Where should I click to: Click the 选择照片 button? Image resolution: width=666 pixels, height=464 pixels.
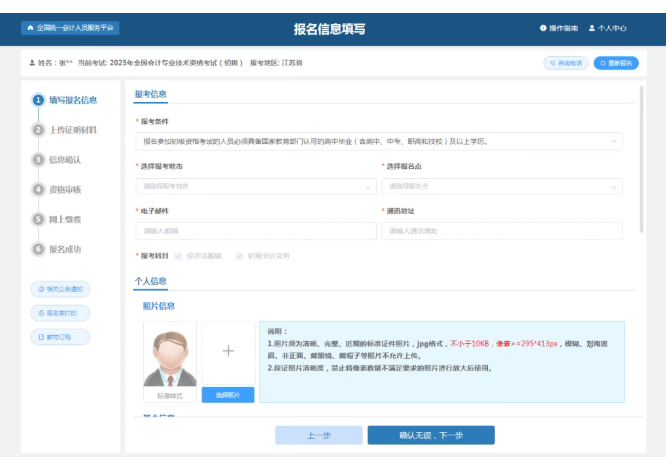coord(228,395)
